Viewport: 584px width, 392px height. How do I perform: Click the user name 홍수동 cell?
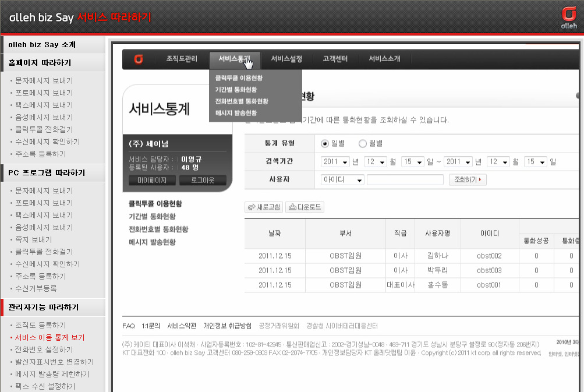click(x=438, y=285)
